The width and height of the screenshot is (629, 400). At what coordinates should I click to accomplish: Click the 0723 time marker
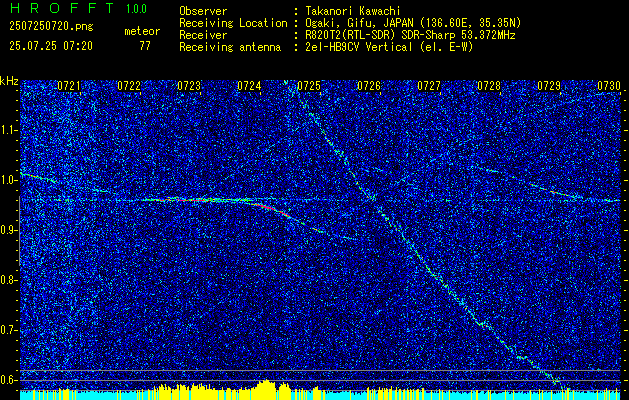pos(189,86)
